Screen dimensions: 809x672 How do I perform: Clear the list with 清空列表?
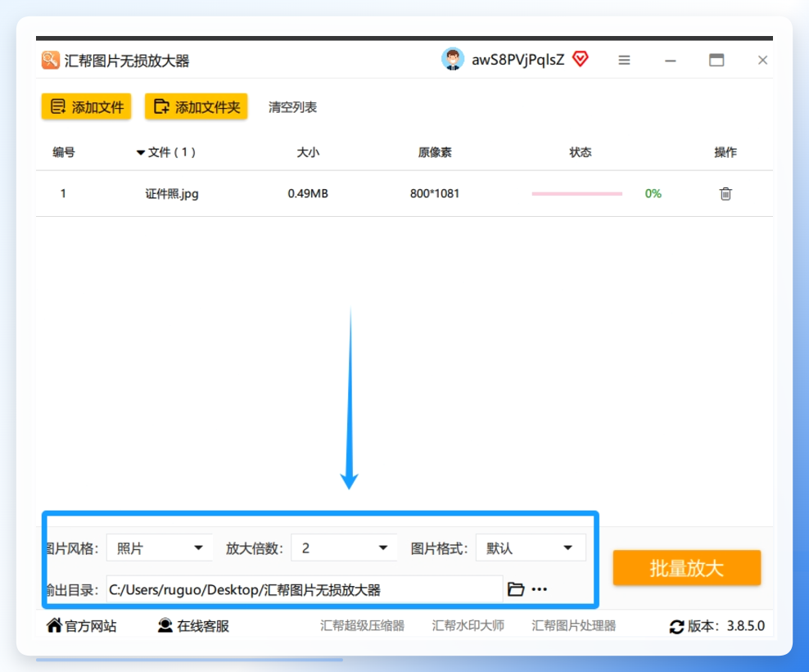(292, 107)
